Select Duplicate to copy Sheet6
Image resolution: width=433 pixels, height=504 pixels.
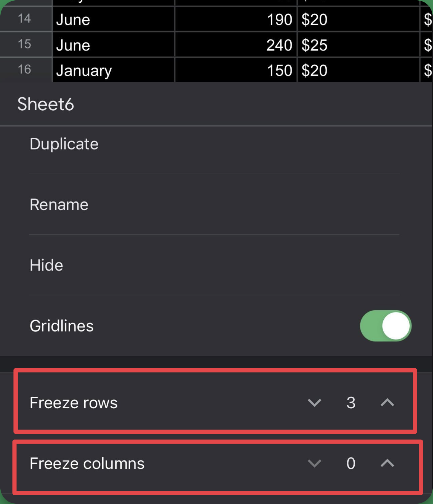(x=64, y=144)
